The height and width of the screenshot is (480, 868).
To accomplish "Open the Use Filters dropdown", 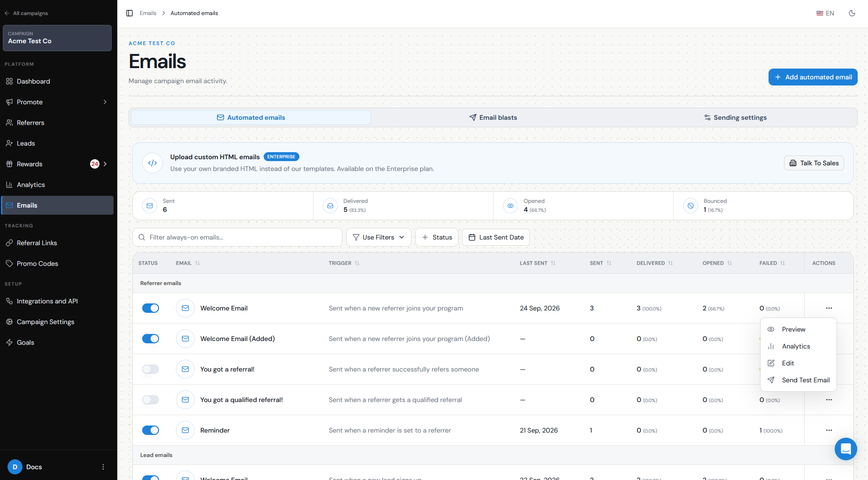I will coord(379,237).
